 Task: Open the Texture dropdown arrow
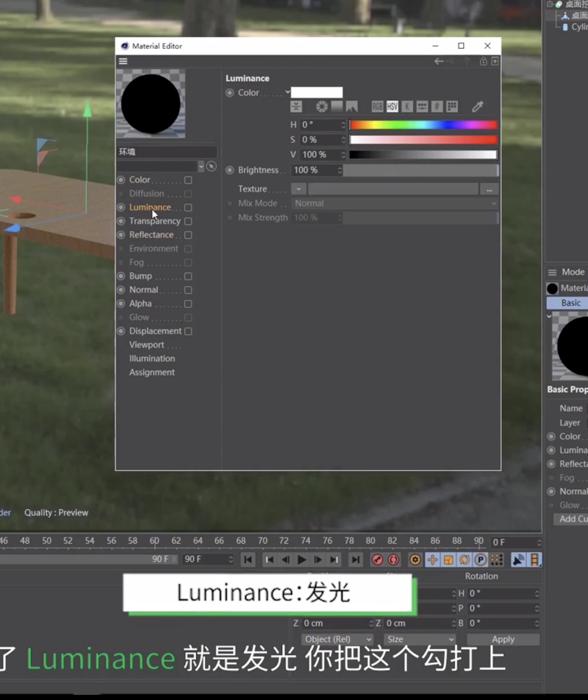point(298,189)
